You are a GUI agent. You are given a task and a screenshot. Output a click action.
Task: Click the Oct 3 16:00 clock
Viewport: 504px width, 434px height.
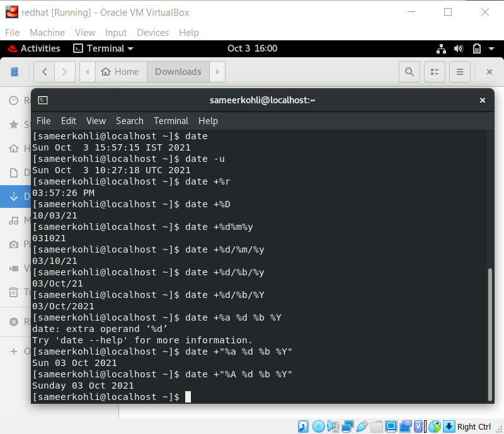253,49
